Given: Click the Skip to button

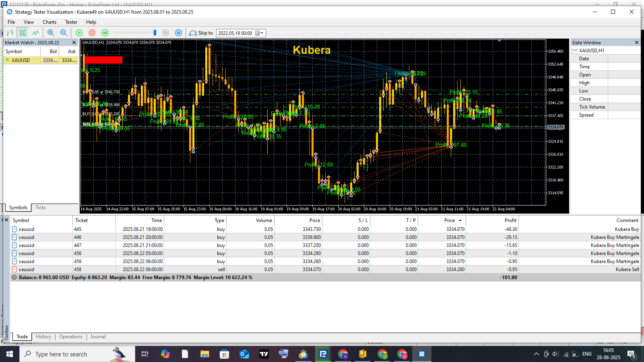Looking at the screenshot, I should (x=201, y=33).
